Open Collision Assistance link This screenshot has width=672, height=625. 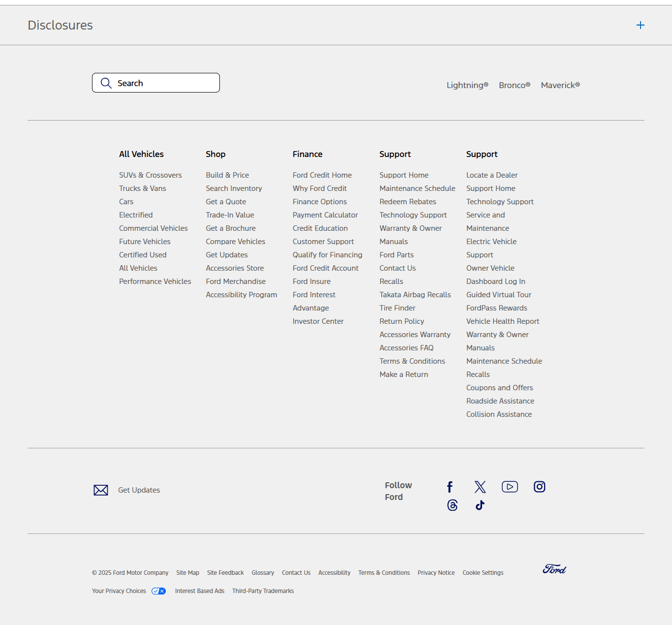[499, 414]
